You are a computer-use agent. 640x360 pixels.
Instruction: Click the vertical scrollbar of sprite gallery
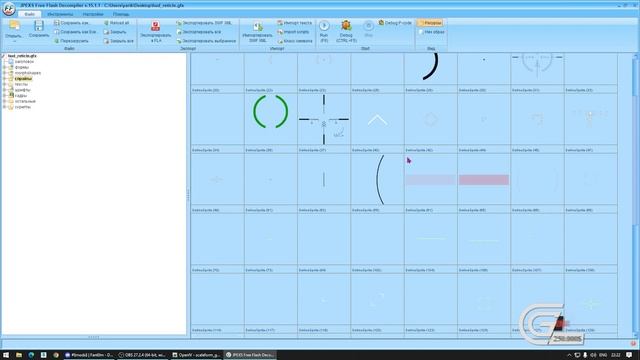click(x=636, y=196)
